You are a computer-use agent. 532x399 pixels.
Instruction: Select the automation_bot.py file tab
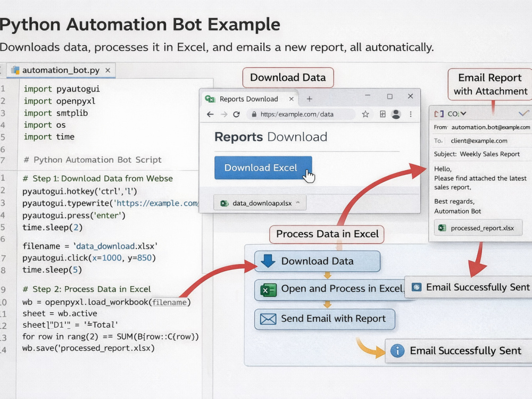61,70
